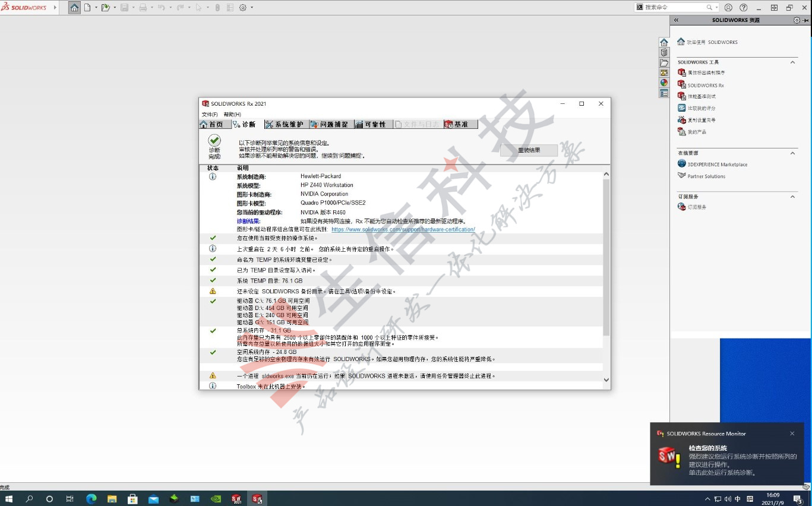Open the Windows Start menu
Viewport: 812px width, 506px height.
10,499
